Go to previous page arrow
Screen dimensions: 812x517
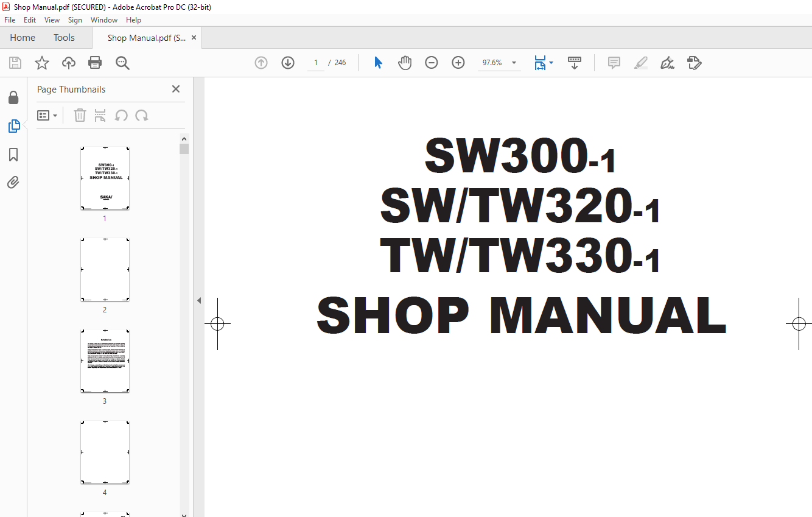pos(261,63)
